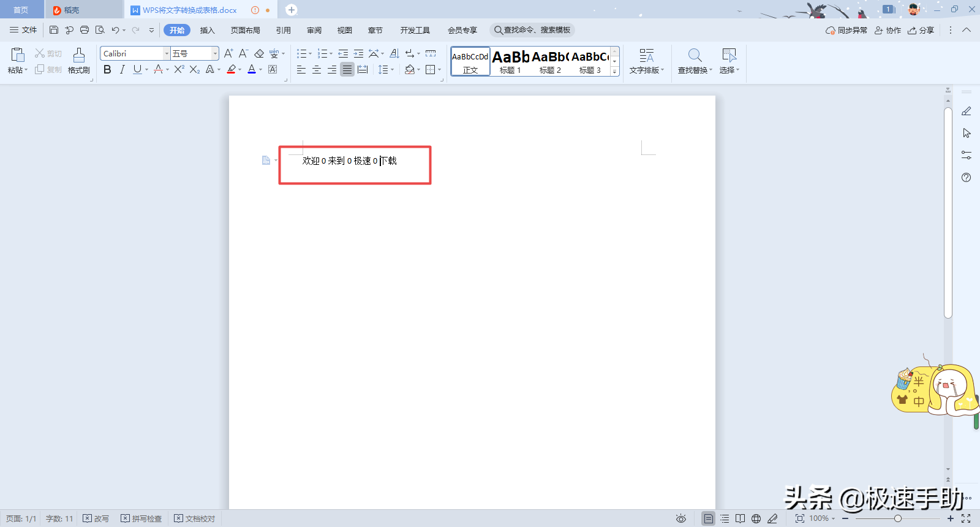Viewport: 980px width, 527px height.
Task: Click the eye protection mode icon
Action: coord(680,518)
